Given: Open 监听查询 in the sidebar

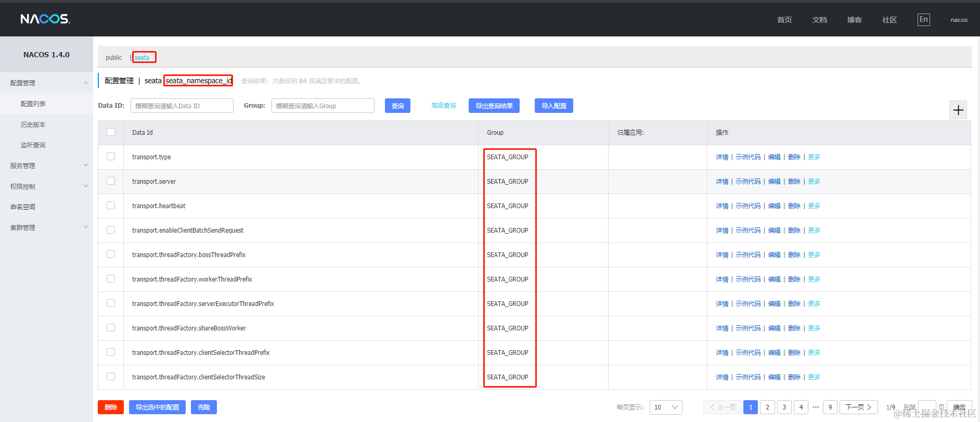Looking at the screenshot, I should pyautogui.click(x=33, y=145).
